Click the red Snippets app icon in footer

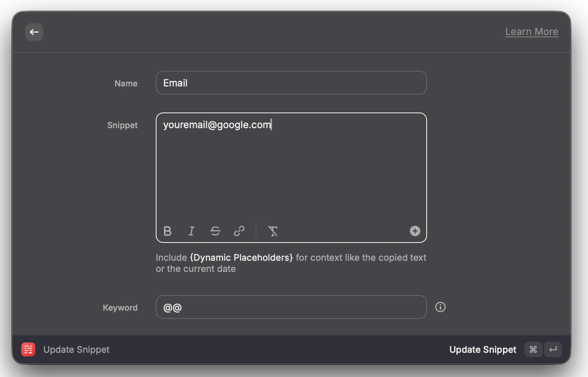click(28, 349)
